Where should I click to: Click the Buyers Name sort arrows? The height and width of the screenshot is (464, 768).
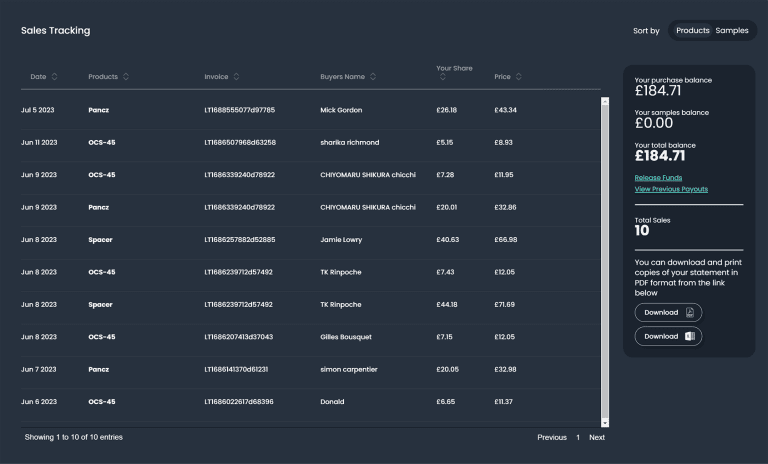click(x=373, y=77)
